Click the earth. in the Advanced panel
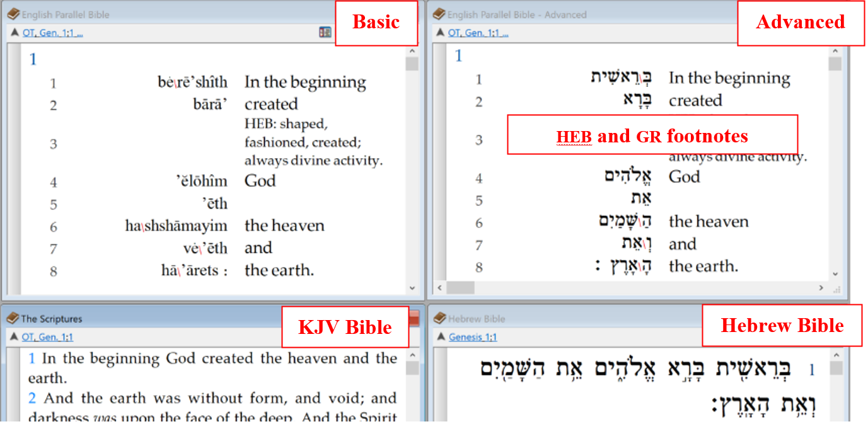This screenshot has width=868, height=424. pos(703,266)
